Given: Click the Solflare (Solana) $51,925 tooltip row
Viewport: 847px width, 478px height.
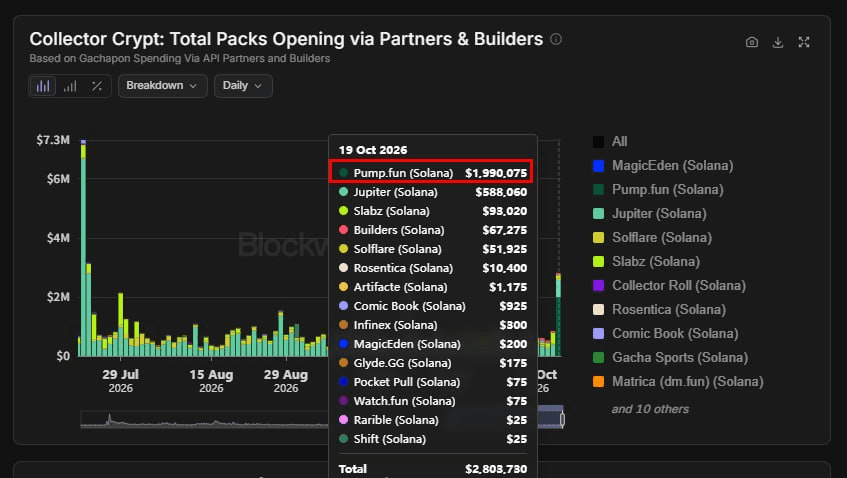Looking at the screenshot, I should 432,248.
